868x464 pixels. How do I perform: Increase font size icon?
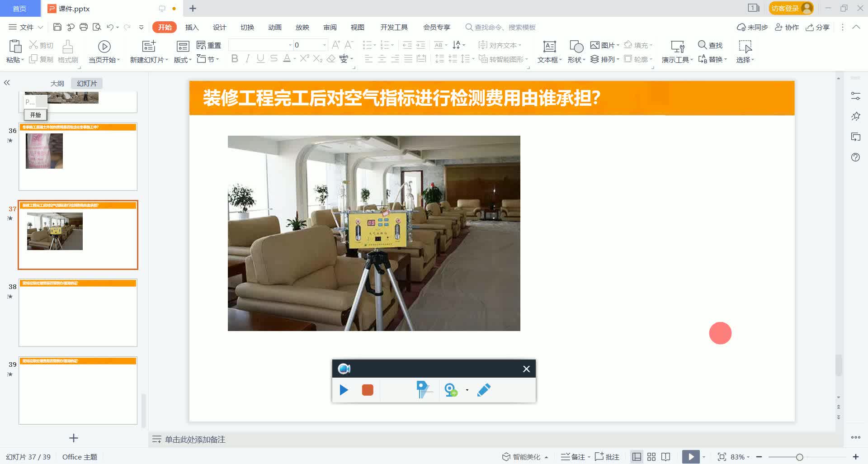pyautogui.click(x=335, y=45)
